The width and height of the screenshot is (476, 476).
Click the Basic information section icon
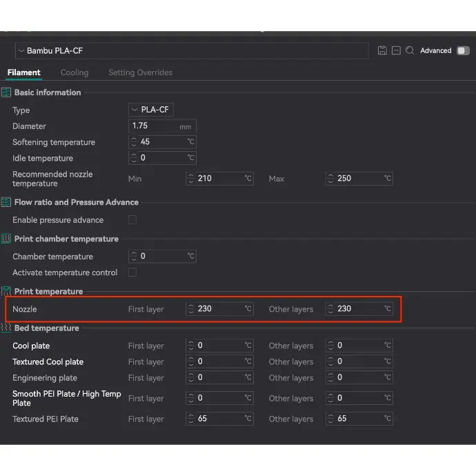(6, 92)
